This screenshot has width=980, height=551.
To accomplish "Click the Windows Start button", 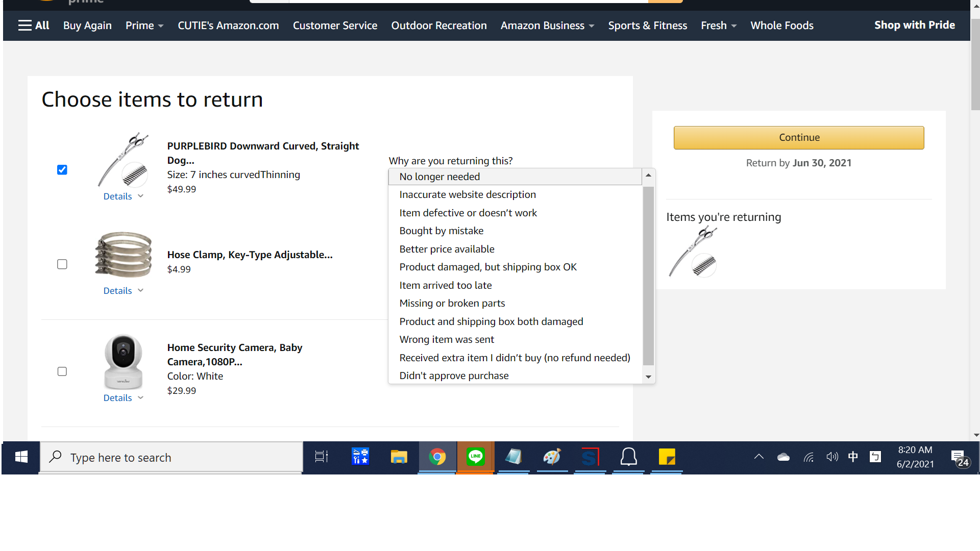I will point(21,457).
